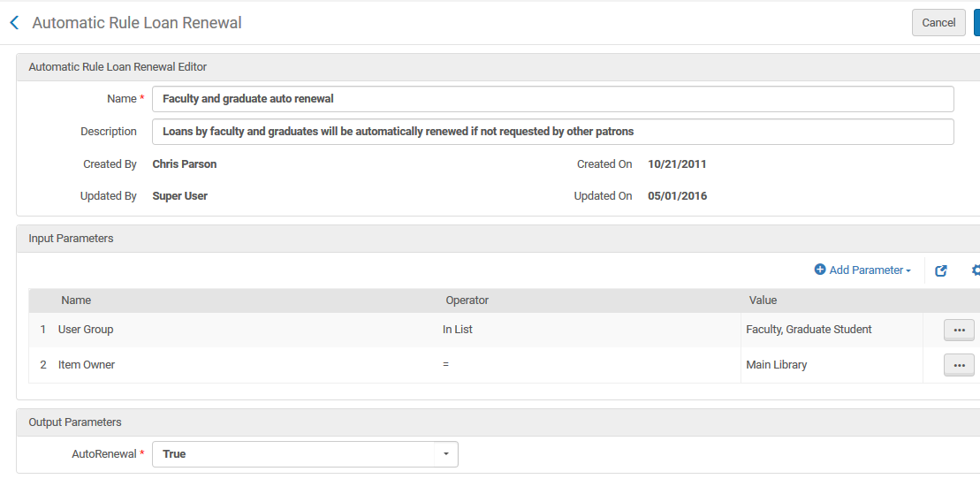Viewport: 980px width, 479px height.
Task: Open row actions for the Item Owner parameter
Action: point(959,365)
